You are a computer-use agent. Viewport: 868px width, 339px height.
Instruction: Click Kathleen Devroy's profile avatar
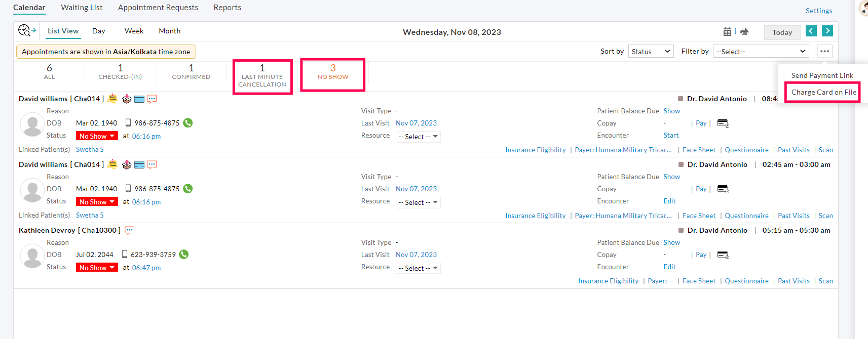coord(32,257)
